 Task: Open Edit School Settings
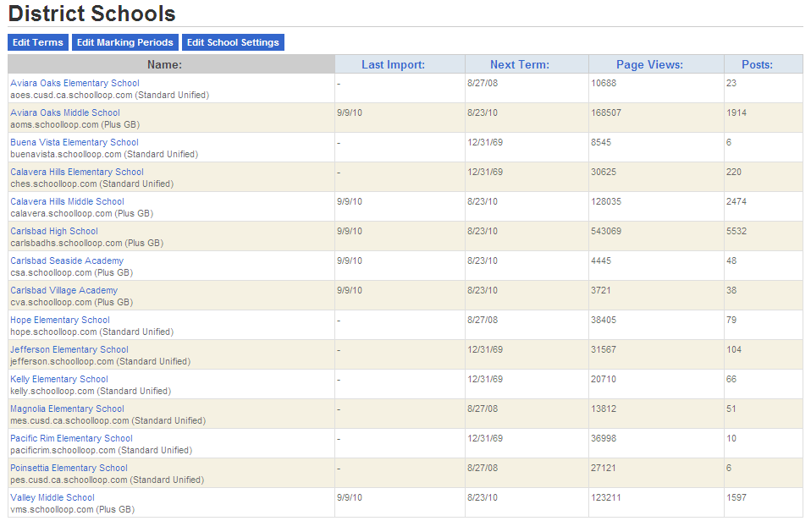233,42
